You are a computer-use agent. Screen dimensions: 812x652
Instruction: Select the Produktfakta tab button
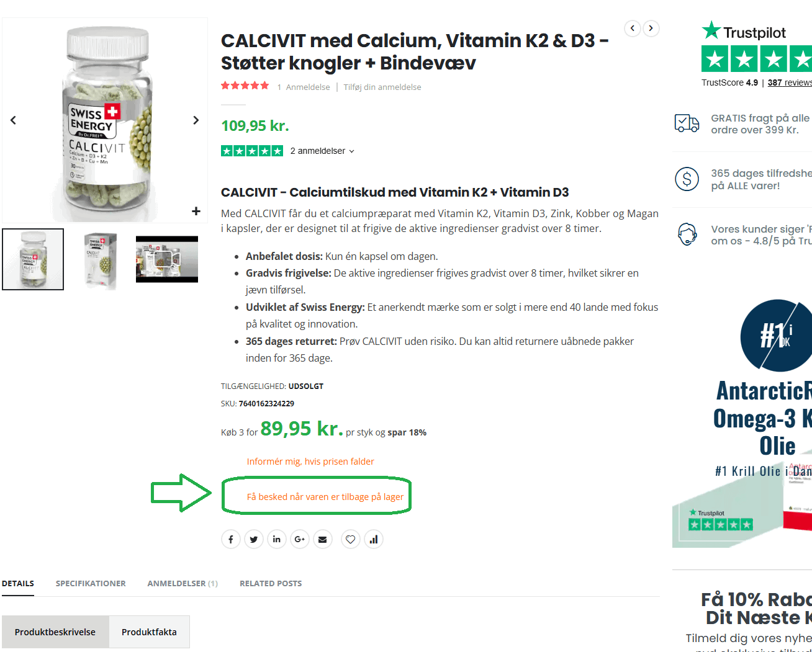coord(149,632)
